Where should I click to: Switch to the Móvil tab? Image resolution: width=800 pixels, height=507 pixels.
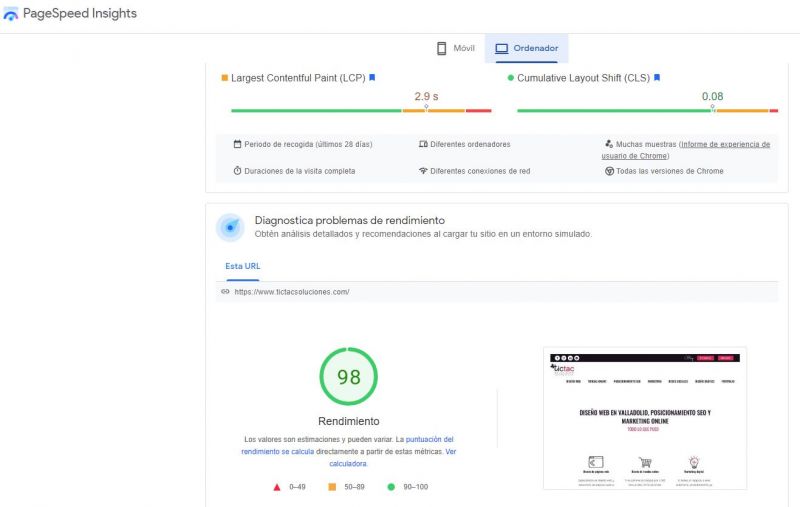click(x=456, y=48)
